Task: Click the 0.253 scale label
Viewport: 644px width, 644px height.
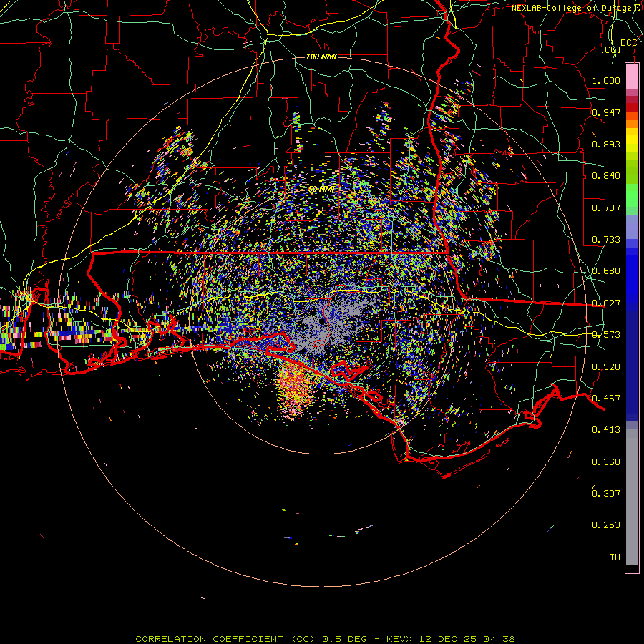Action: 606,525
